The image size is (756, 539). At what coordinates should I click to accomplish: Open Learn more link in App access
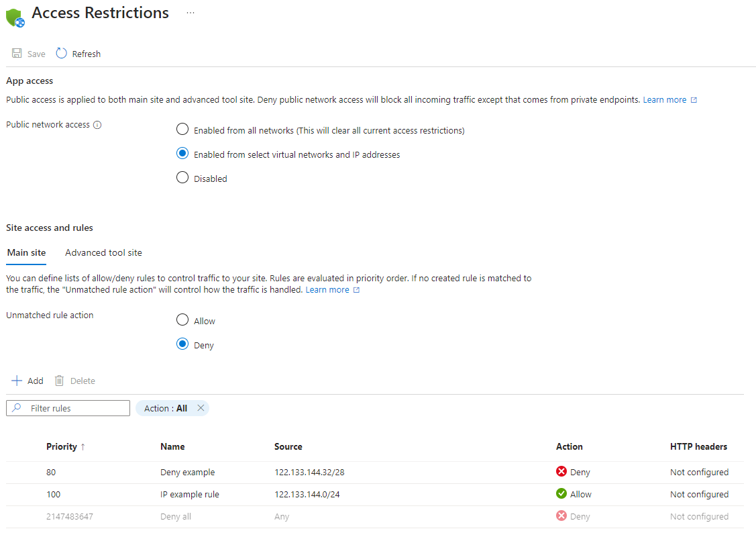pyautogui.click(x=664, y=100)
